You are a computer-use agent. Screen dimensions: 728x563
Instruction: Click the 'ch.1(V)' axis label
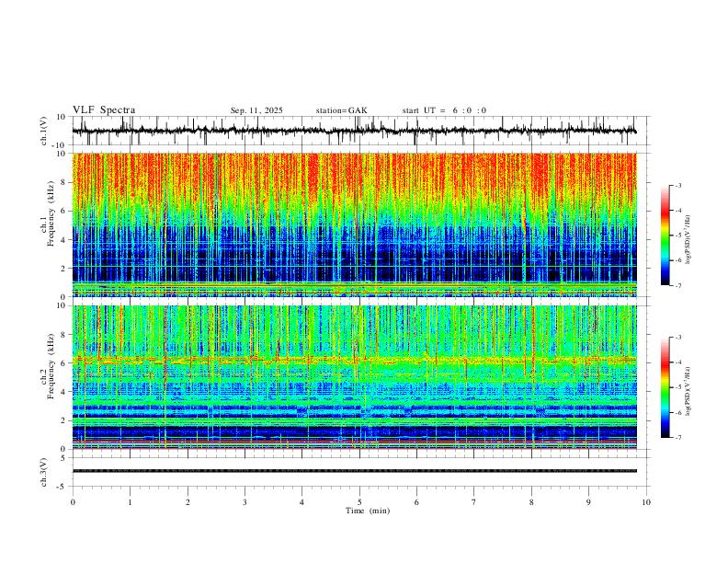click(x=44, y=131)
